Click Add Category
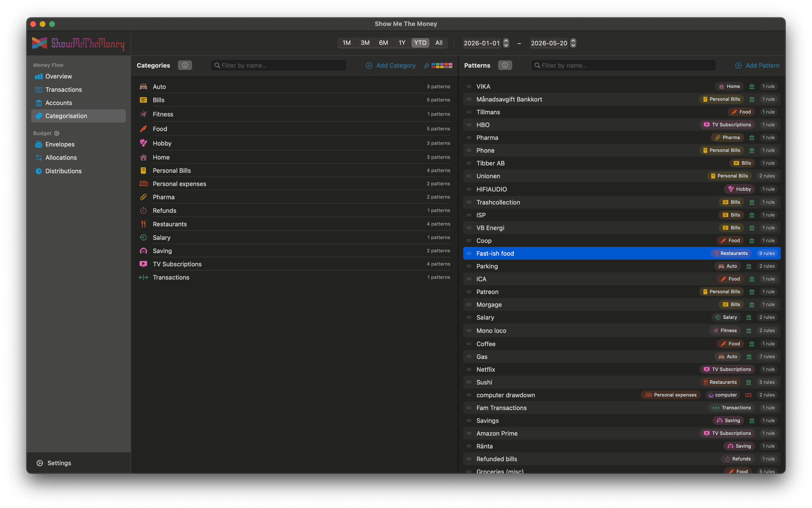This screenshot has height=508, width=812. pyautogui.click(x=390, y=65)
